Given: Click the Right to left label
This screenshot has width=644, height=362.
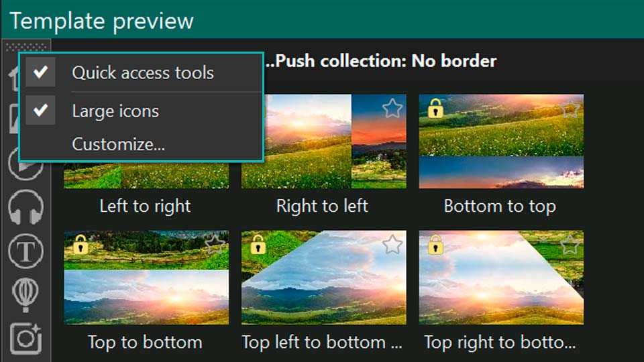Looking at the screenshot, I should (x=323, y=206).
